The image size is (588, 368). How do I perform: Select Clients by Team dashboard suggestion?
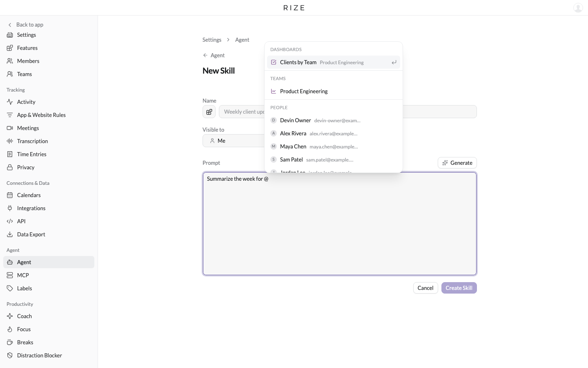[334, 62]
